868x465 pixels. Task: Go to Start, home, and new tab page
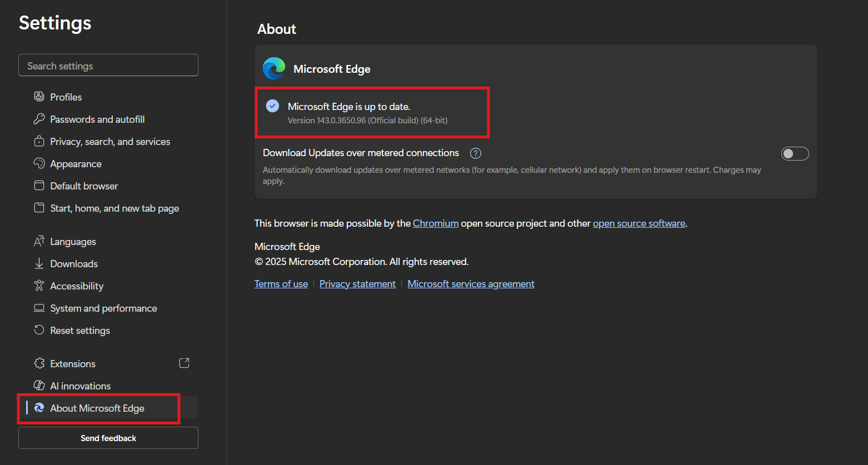coord(114,208)
